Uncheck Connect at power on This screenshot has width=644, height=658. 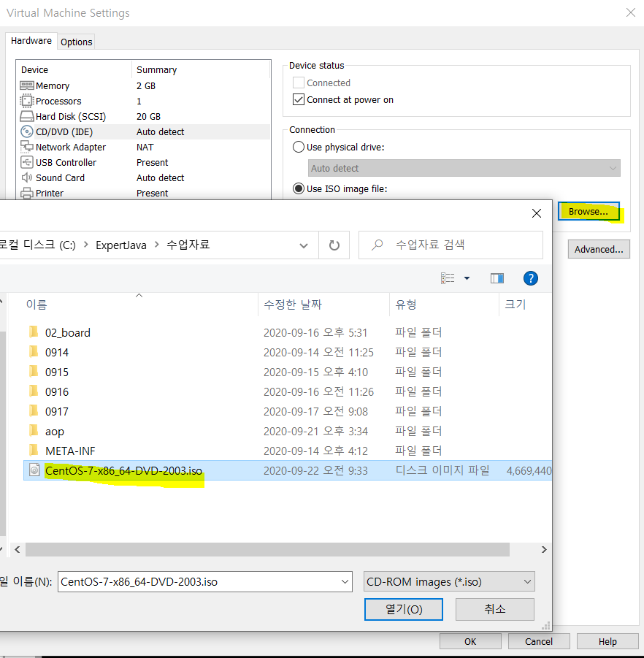pos(299,99)
